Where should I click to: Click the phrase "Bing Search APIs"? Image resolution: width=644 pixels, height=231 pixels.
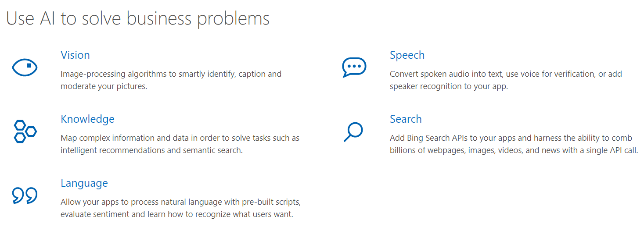coord(433,138)
